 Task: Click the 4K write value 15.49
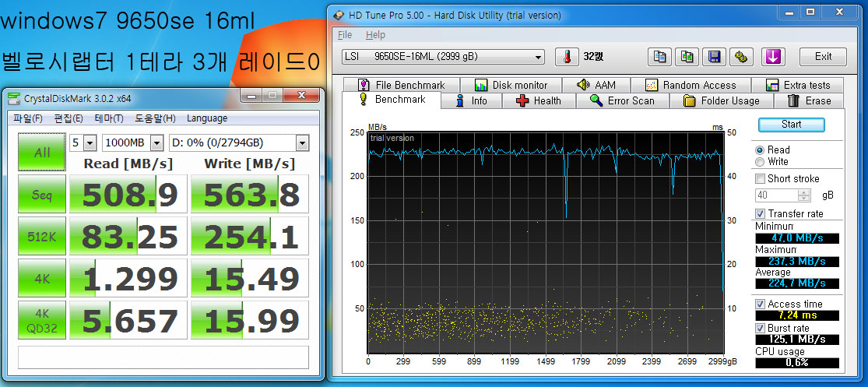point(250,279)
